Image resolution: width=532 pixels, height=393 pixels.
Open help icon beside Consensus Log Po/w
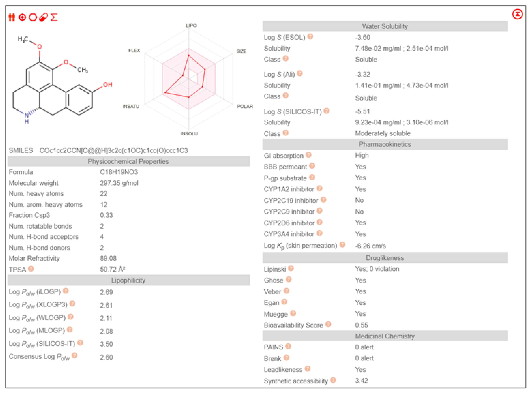tap(74, 356)
